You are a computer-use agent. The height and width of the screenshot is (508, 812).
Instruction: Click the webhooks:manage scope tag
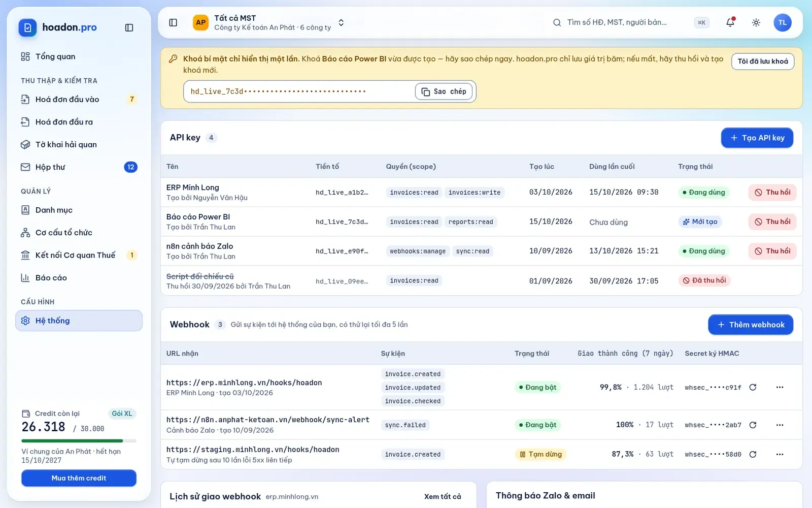point(418,251)
